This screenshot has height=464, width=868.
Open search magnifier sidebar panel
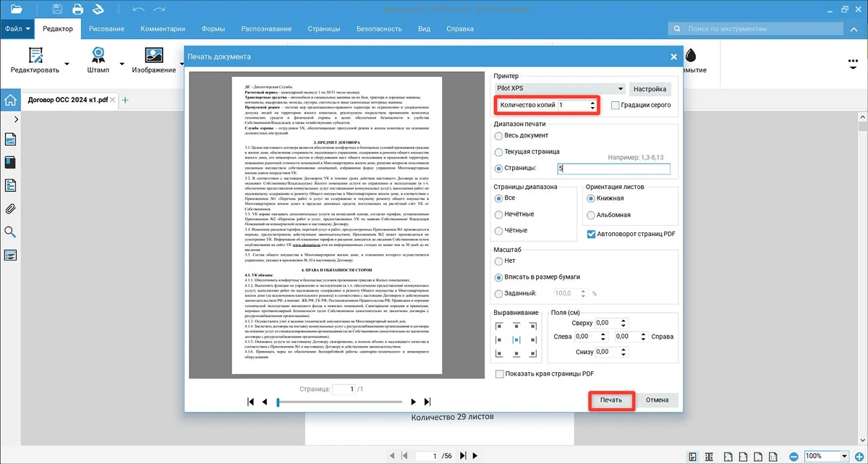(10, 232)
